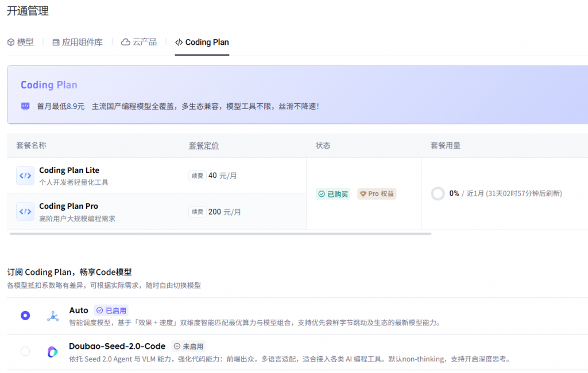Click 续费 for Coding Plan Lite
The image size is (588, 373).
[x=197, y=176]
